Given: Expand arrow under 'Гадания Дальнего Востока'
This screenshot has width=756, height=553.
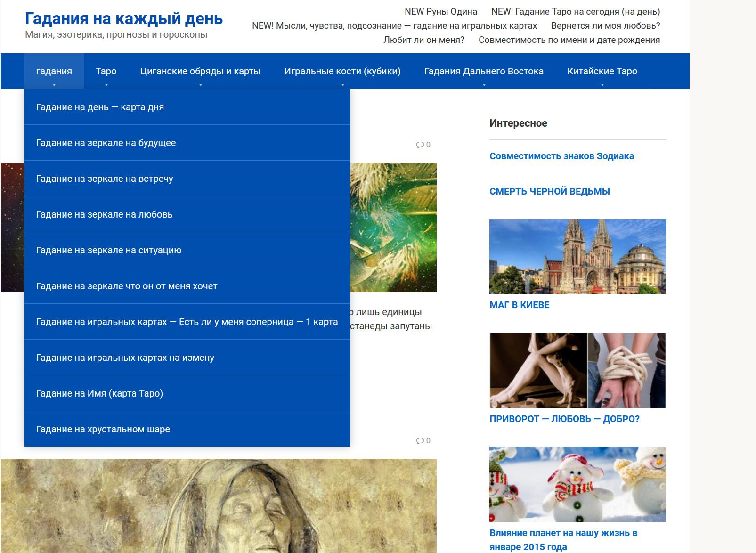Looking at the screenshot, I should (x=484, y=85).
